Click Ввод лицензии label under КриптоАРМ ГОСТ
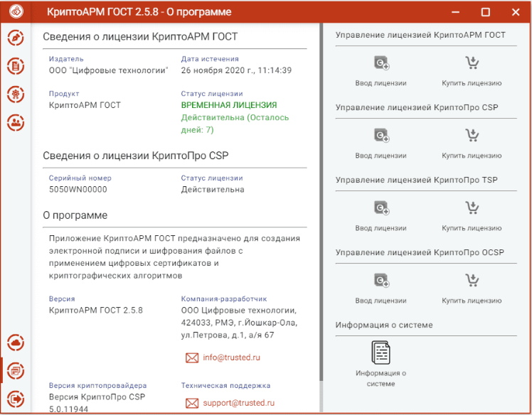Image resolution: width=532 pixels, height=415 pixels. coord(381,83)
